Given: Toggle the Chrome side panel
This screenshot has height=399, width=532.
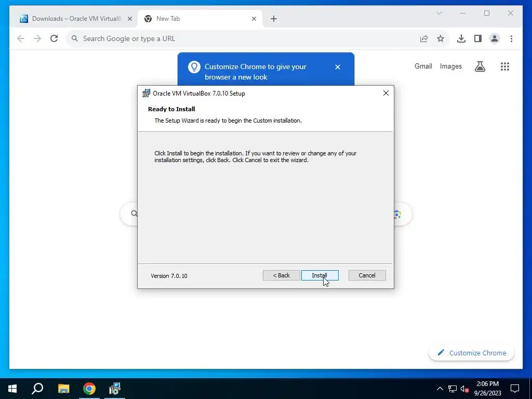Looking at the screenshot, I should (x=478, y=38).
